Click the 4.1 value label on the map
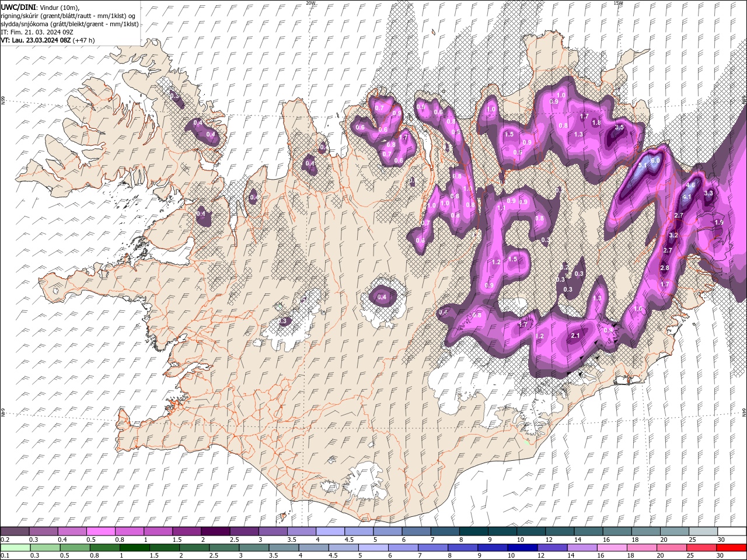Screen dimensions: 747x560 click(x=687, y=197)
